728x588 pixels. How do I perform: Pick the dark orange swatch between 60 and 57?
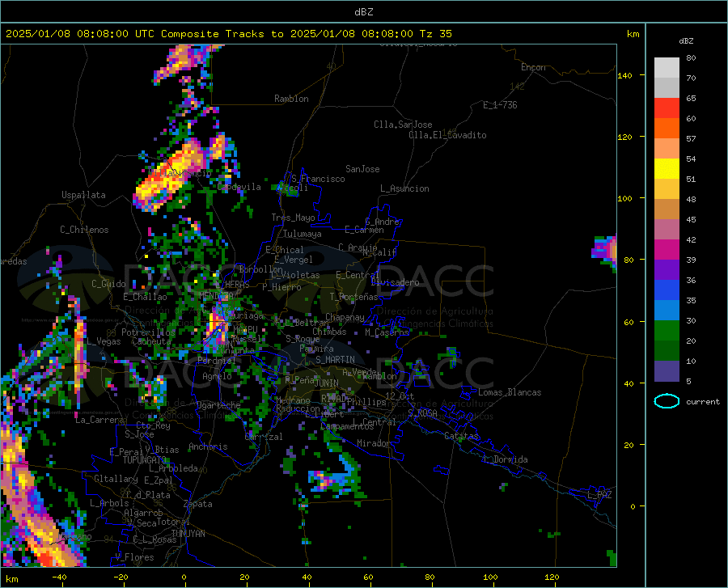pos(667,129)
